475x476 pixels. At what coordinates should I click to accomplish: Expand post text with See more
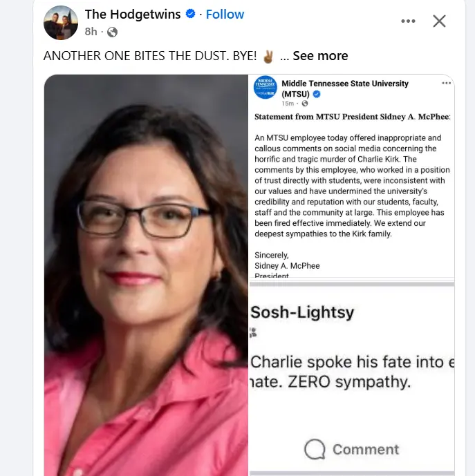tap(320, 56)
